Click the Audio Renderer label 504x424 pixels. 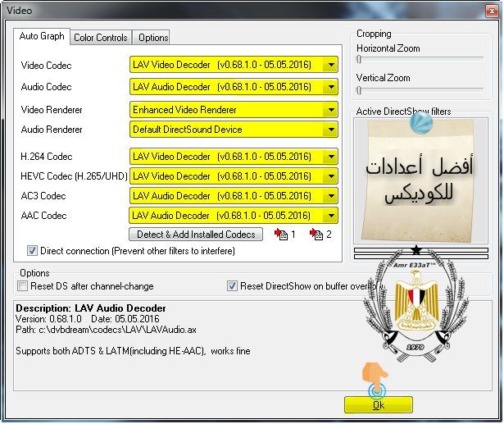coord(52,130)
